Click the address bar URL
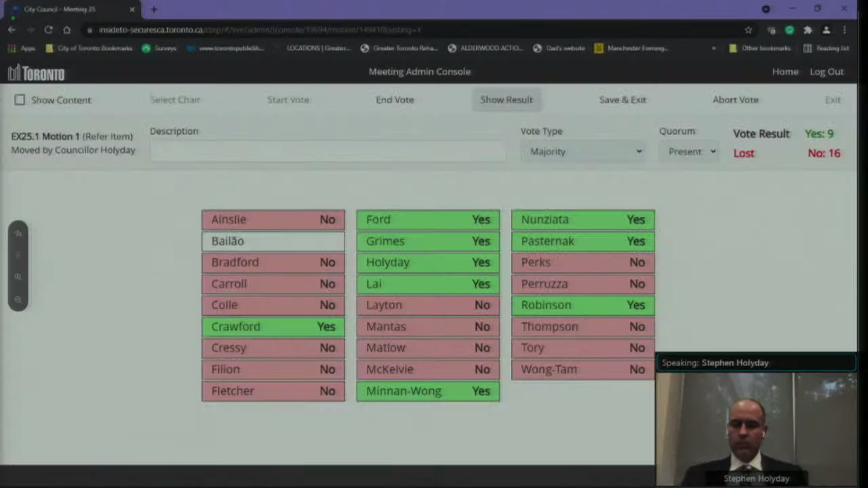Screen dimensions: 868x488 [260, 30]
